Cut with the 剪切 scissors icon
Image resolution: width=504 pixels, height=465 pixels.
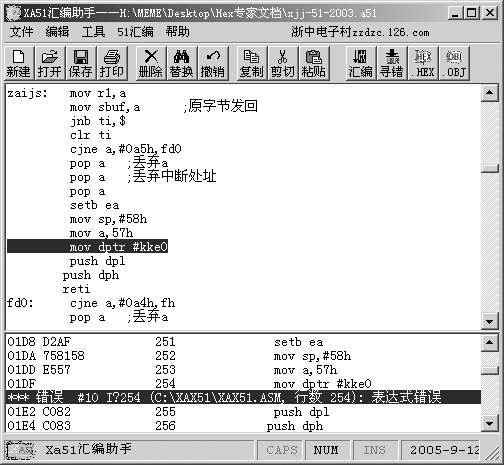283,63
